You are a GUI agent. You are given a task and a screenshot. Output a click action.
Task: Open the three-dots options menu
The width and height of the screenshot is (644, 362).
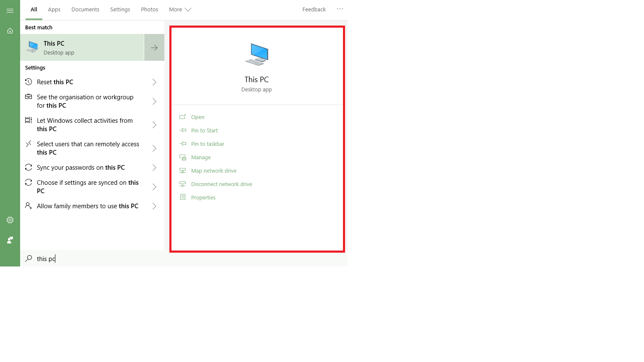(x=340, y=9)
